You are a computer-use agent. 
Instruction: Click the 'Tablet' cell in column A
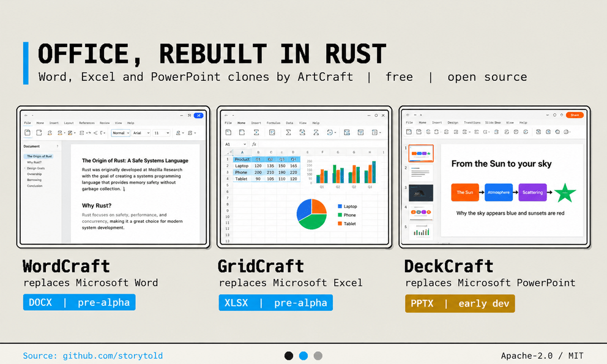click(x=242, y=179)
